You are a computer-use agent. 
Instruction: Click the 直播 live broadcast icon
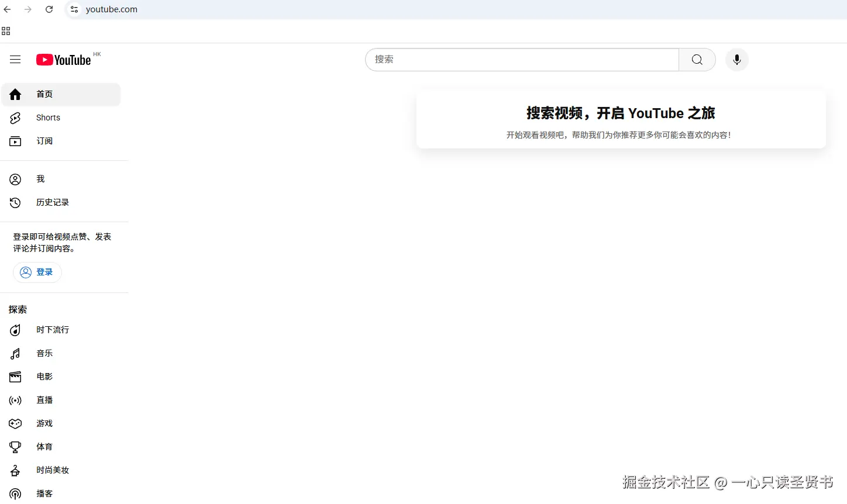(x=15, y=400)
